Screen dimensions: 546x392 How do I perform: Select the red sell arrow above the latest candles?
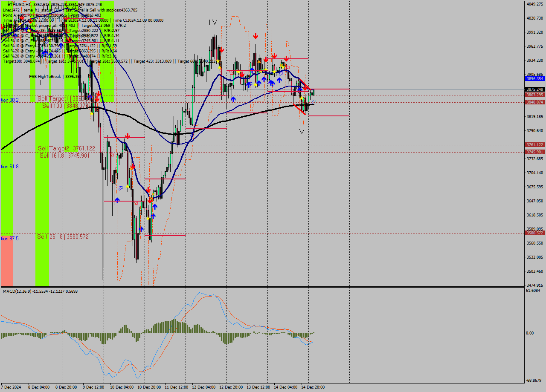click(x=306, y=89)
